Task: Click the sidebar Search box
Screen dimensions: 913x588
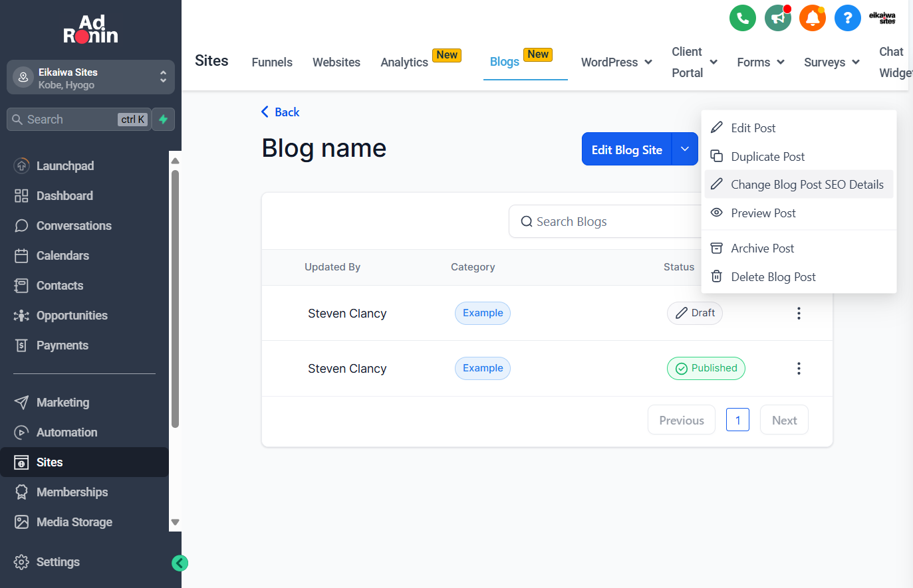Action: tap(78, 120)
